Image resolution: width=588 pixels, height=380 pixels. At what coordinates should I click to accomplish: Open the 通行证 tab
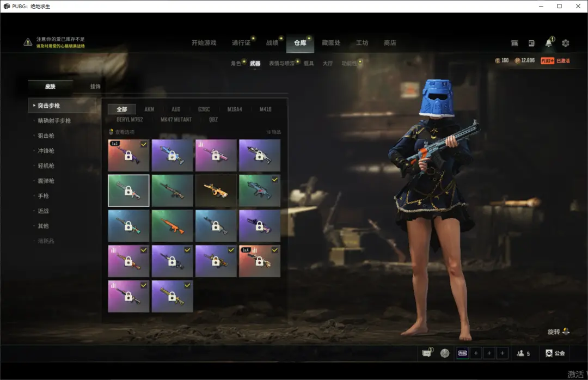coord(241,43)
